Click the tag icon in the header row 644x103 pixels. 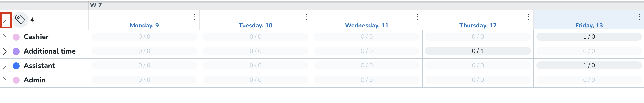point(20,19)
